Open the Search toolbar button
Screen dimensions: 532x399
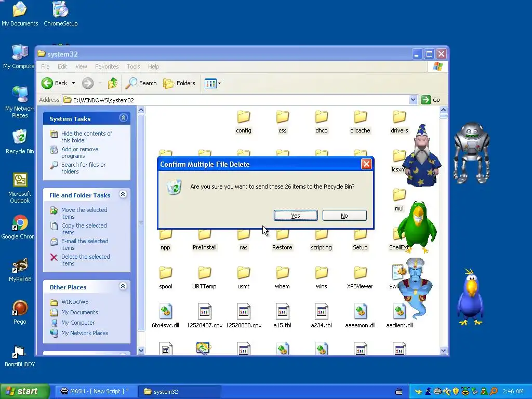pos(141,83)
